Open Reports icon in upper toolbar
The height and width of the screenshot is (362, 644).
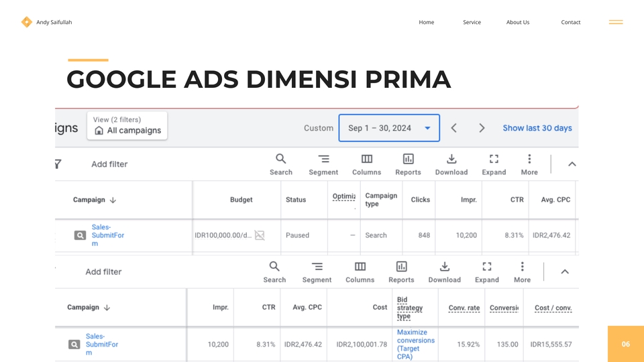click(x=408, y=159)
